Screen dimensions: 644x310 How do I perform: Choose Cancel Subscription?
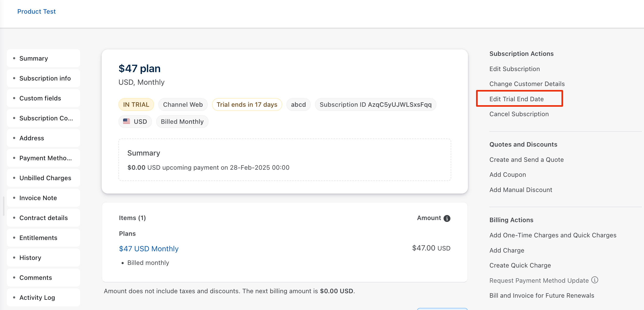click(519, 114)
